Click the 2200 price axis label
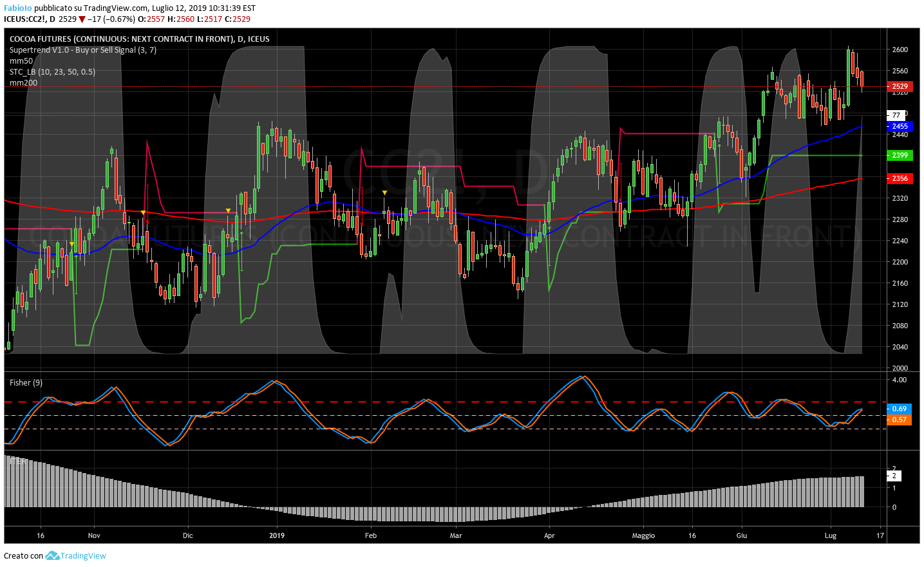 [x=900, y=262]
